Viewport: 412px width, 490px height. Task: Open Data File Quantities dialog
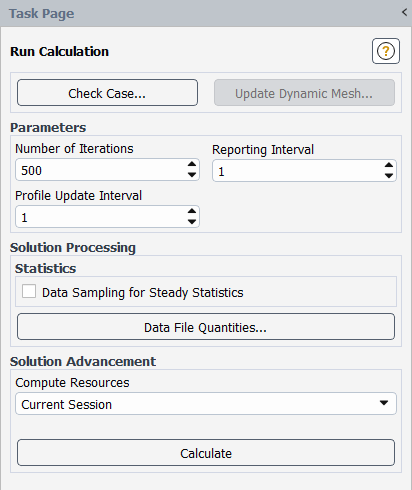206,327
